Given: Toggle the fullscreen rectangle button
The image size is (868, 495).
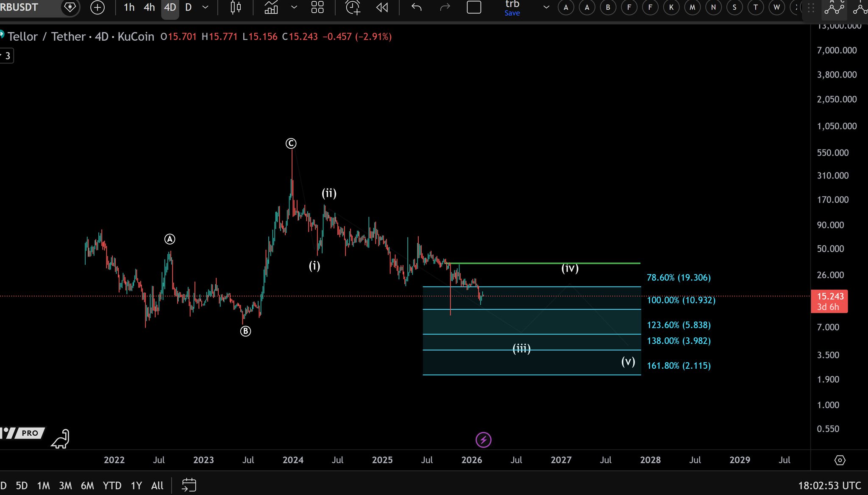Looking at the screenshot, I should point(474,7).
